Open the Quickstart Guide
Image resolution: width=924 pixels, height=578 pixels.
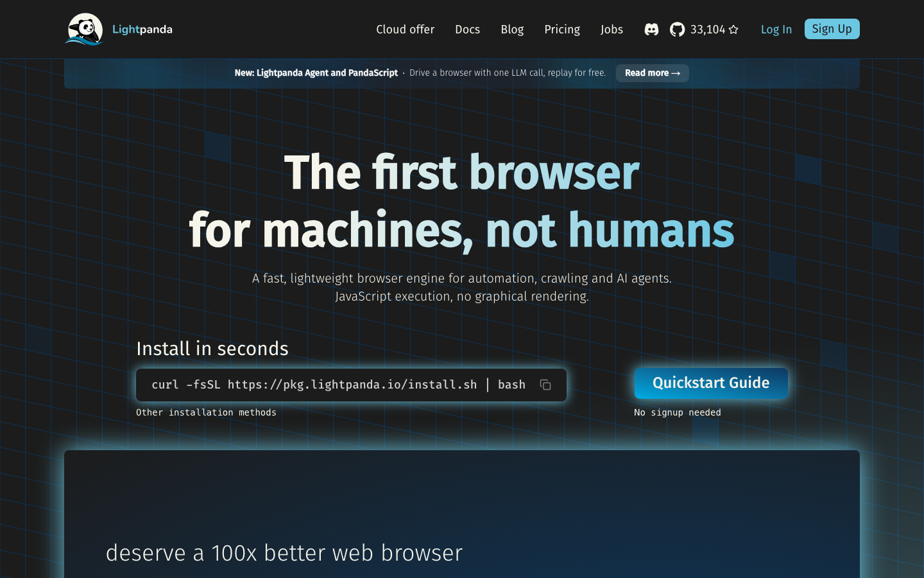711,383
